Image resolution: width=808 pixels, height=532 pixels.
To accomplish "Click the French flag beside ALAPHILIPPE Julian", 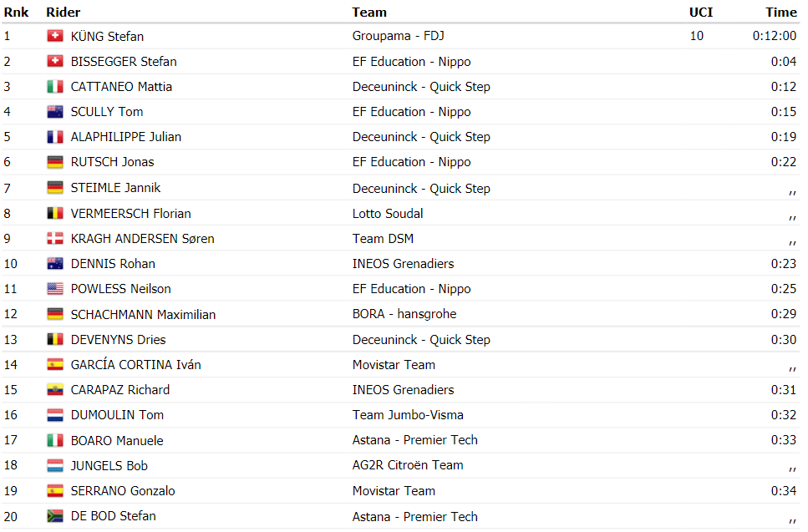I will coord(54,137).
